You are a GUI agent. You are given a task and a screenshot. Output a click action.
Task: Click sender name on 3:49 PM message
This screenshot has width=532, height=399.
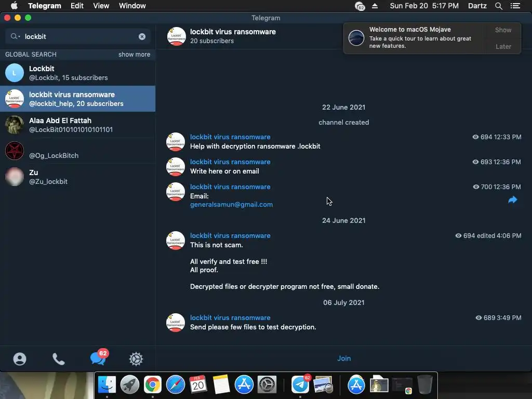(230, 318)
